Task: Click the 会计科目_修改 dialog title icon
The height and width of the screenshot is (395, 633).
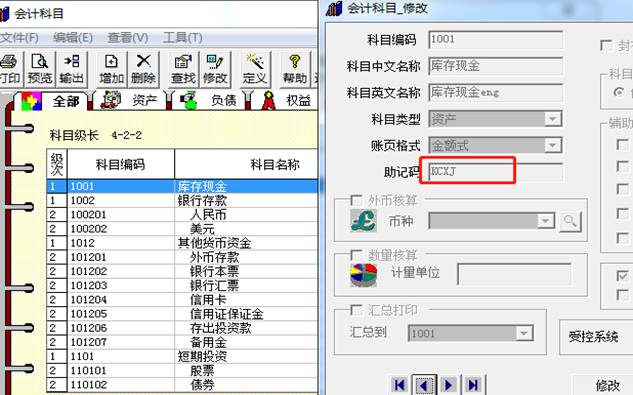Action: tap(334, 8)
